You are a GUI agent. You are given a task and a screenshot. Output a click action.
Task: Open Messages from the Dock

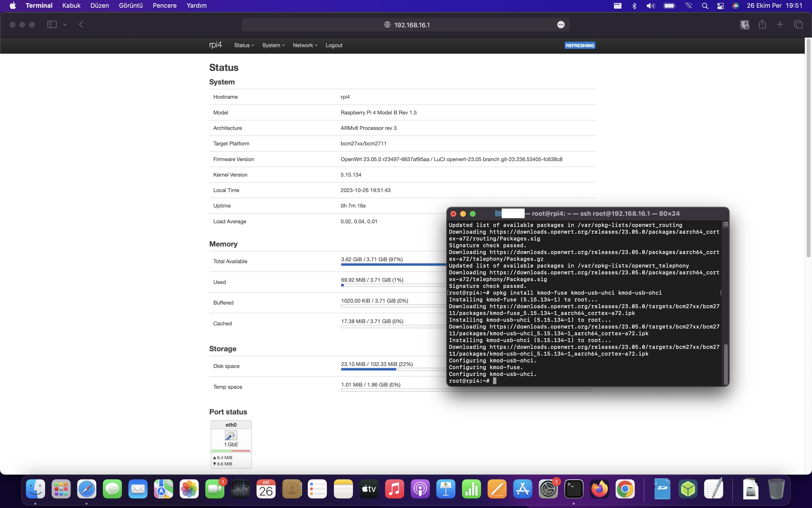[x=112, y=489]
